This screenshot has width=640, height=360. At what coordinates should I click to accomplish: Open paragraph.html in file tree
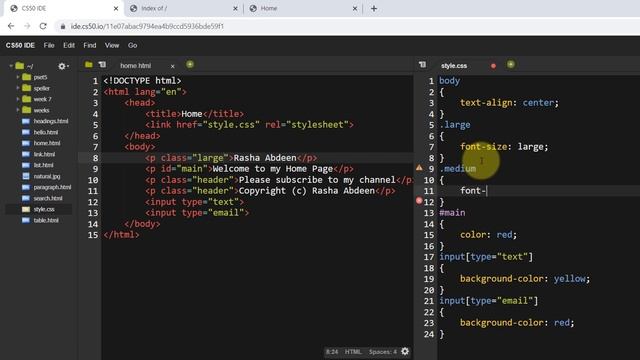click(52, 187)
